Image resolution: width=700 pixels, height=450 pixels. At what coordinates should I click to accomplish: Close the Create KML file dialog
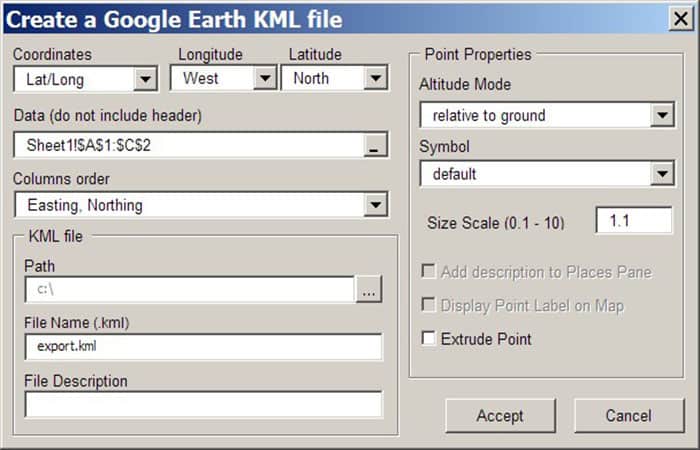681,19
